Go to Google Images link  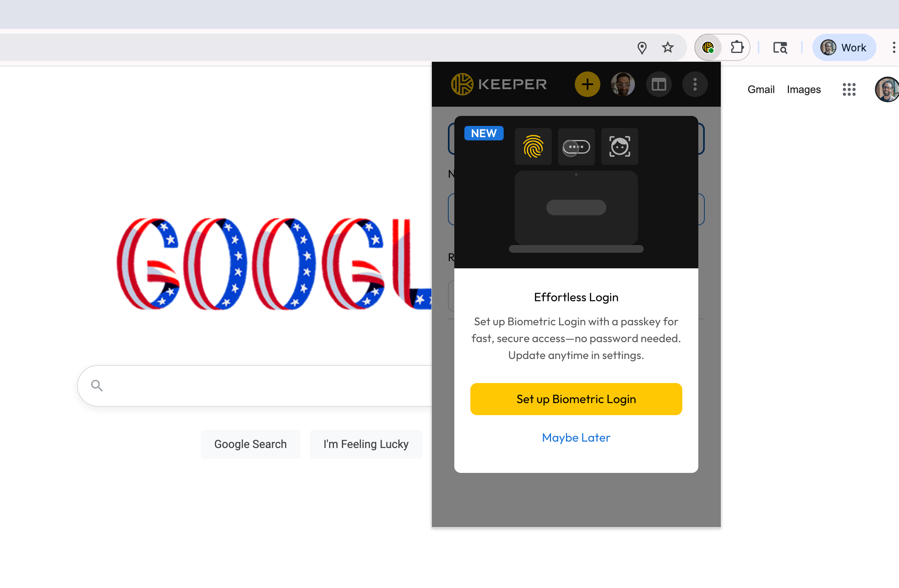804,89
